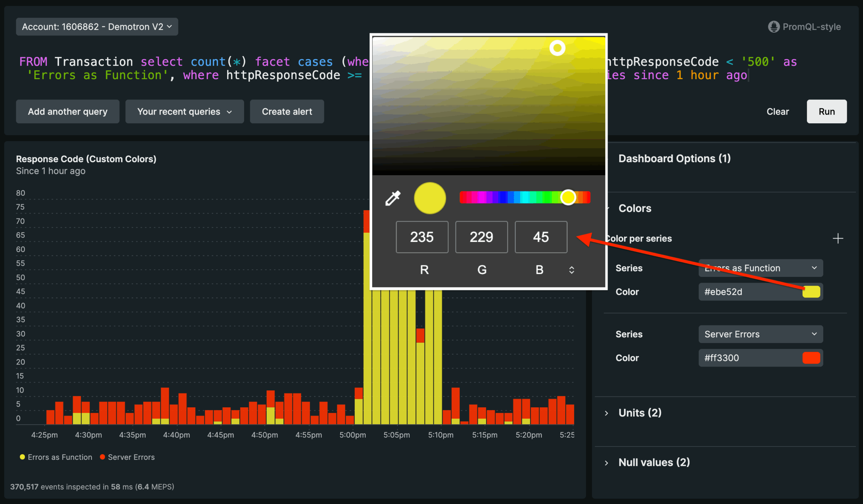Screen dimensions: 863x504
Task: Click the yellow color preview circle
Action: tap(430, 198)
